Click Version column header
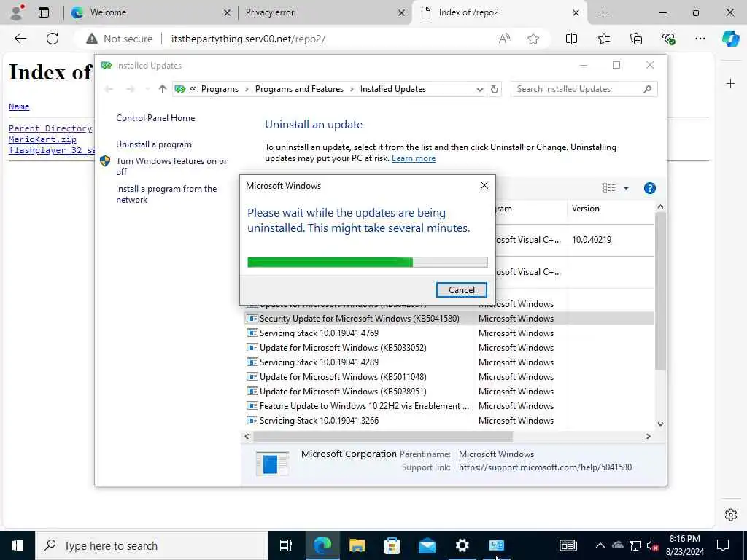The image size is (747, 560). click(x=611, y=209)
